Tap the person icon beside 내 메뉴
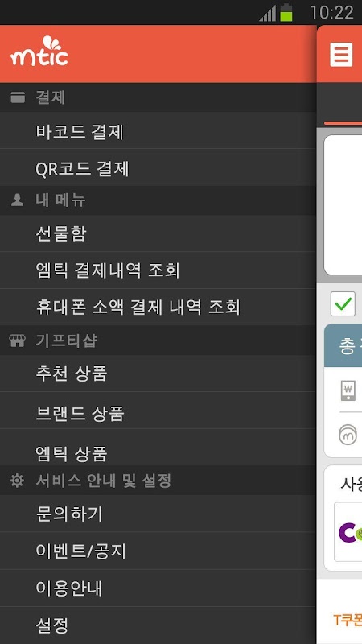The image size is (362, 644). coord(17,200)
